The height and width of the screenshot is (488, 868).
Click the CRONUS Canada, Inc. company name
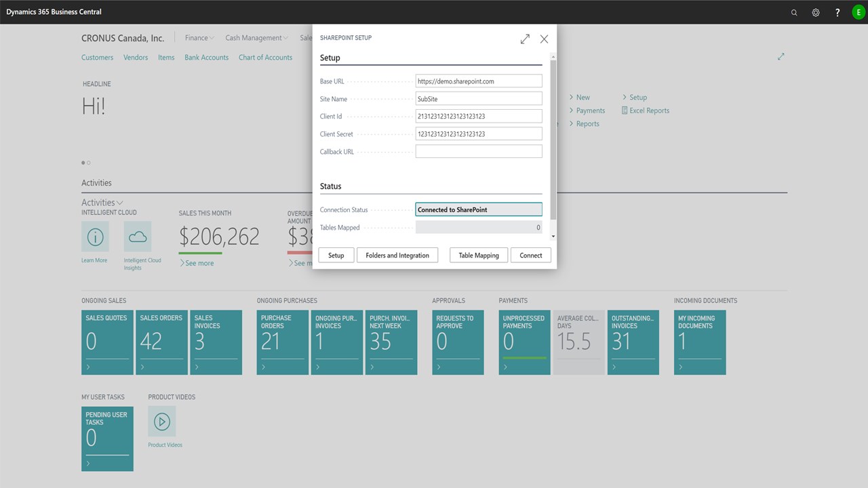[123, 38]
